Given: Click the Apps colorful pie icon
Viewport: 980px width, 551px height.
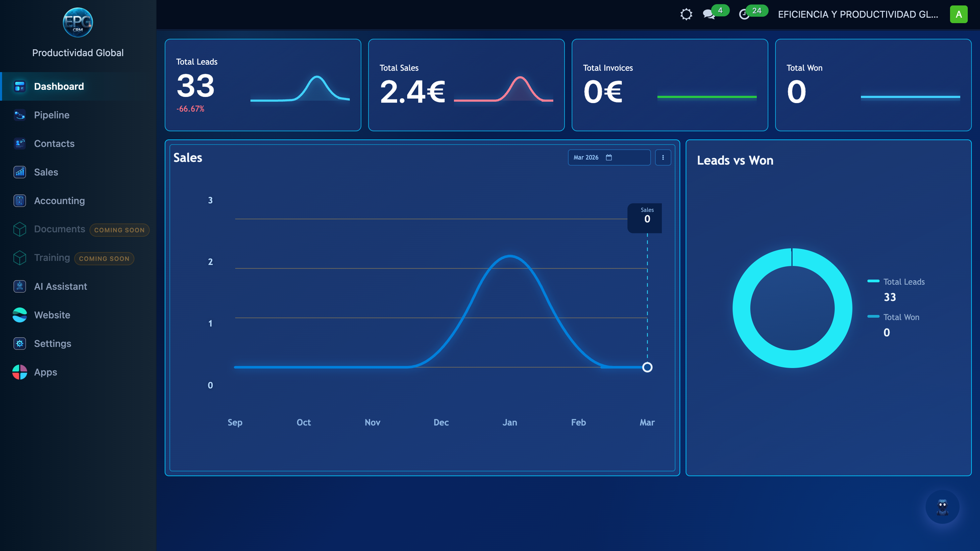Looking at the screenshot, I should point(19,372).
